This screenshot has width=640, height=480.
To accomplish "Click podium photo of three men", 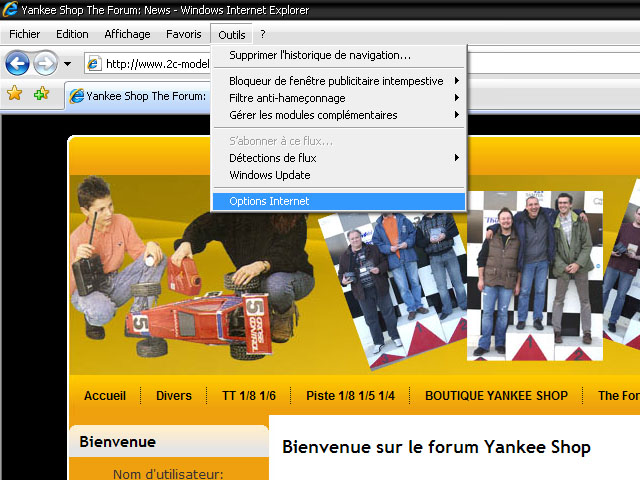I will click(x=535, y=276).
